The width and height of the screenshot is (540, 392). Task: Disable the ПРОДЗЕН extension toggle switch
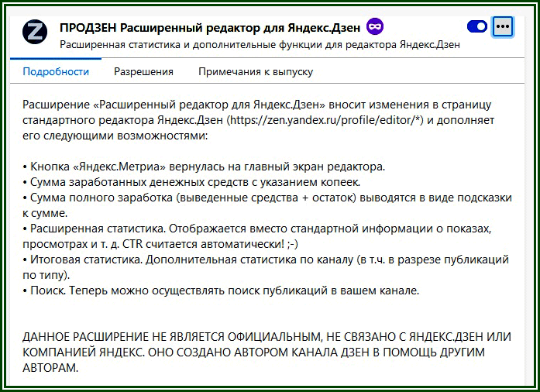point(477,26)
